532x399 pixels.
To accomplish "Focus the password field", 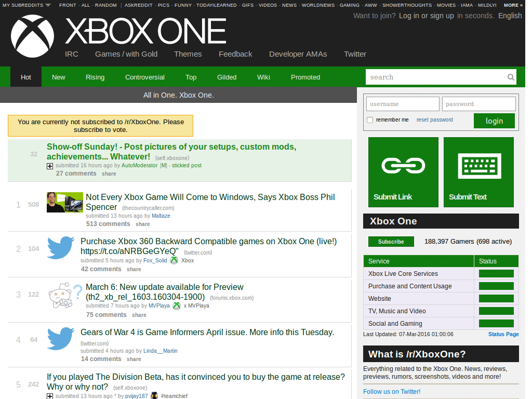I will click(x=478, y=104).
